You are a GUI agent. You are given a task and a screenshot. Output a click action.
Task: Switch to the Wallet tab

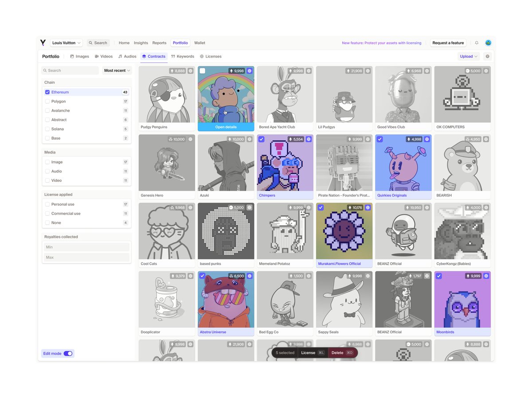tap(199, 43)
